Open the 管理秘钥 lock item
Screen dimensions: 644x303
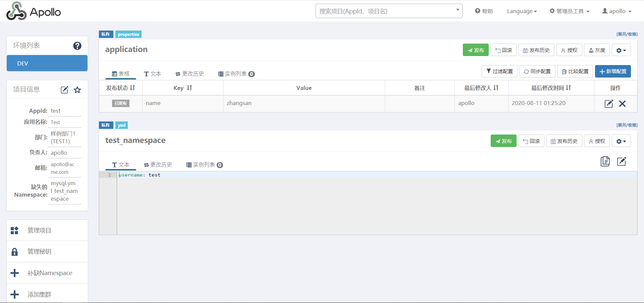[x=47, y=252]
